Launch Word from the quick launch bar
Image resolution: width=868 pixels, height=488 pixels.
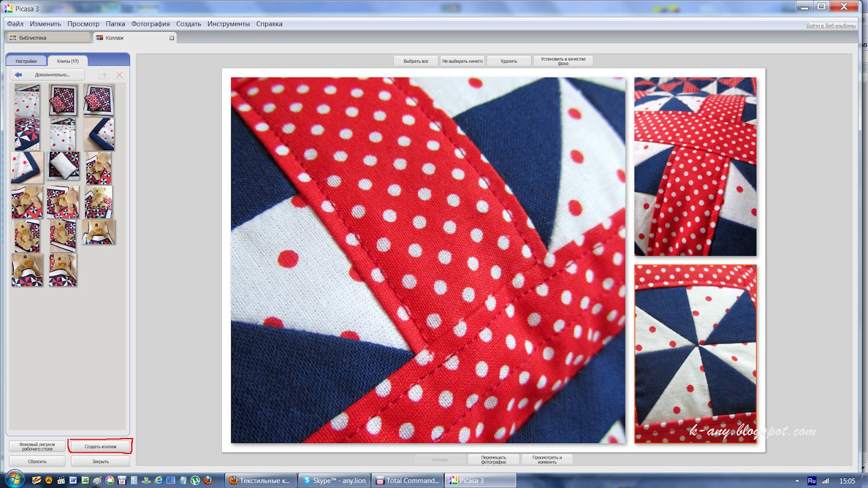[73, 480]
